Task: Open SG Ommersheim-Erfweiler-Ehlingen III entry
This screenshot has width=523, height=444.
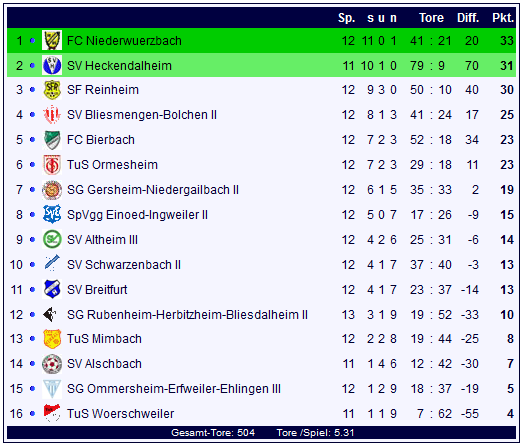Action: 174,389
